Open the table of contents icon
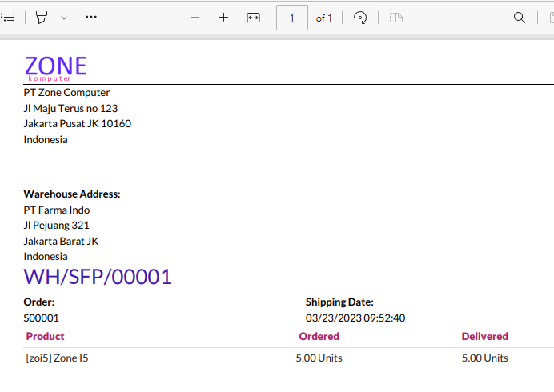The image size is (554, 392). (x=7, y=18)
